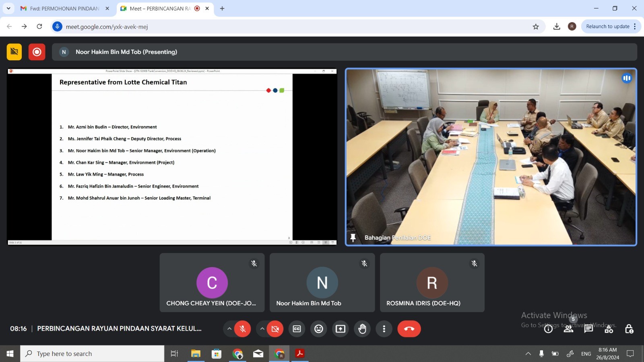Screen dimensions: 644x362
Task: Click the pin icon on Bahagian Penilaian DOE
Action: 353,238
